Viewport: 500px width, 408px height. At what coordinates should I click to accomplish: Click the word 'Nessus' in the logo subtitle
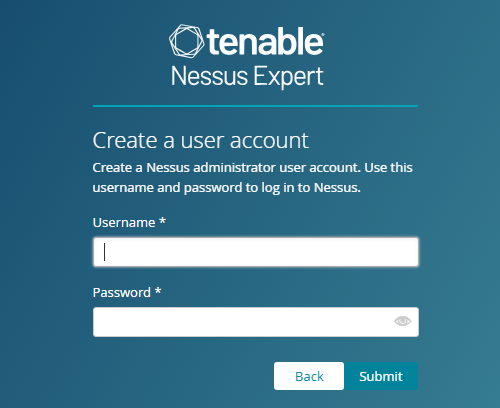click(x=209, y=76)
